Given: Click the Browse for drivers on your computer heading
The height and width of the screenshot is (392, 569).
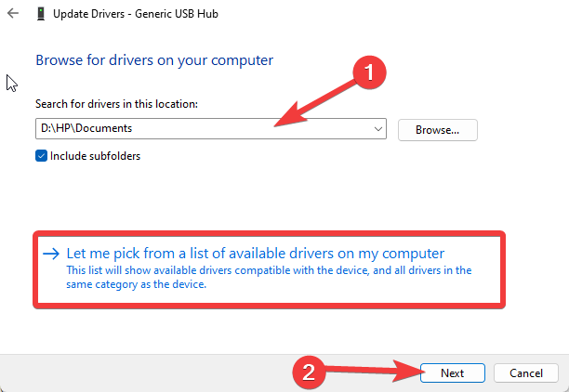Looking at the screenshot, I should [154, 60].
